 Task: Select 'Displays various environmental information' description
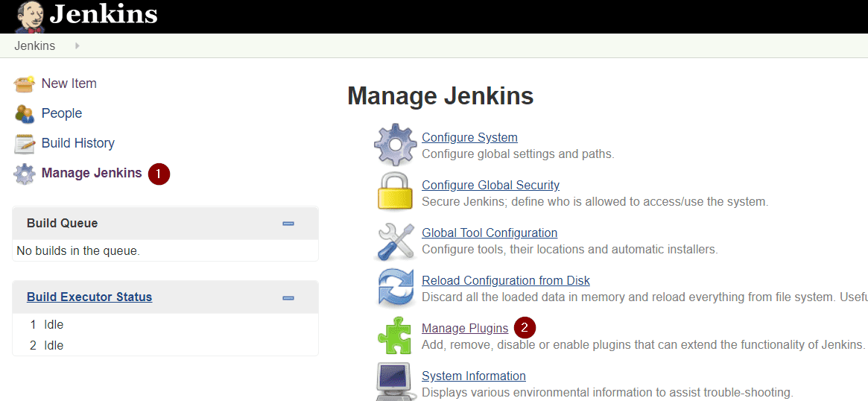(607, 393)
